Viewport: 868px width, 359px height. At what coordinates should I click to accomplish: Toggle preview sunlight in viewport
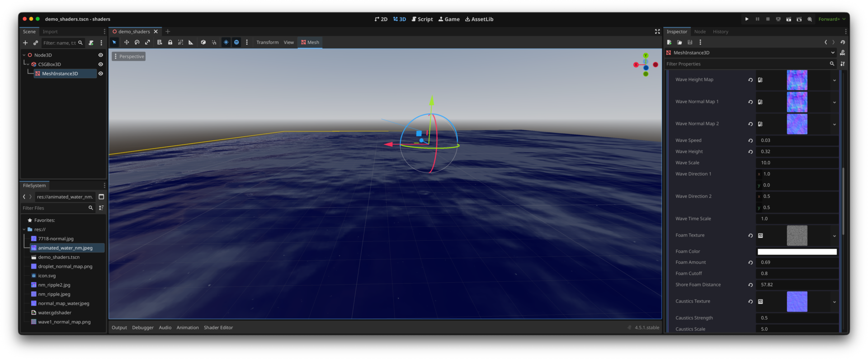coord(226,42)
